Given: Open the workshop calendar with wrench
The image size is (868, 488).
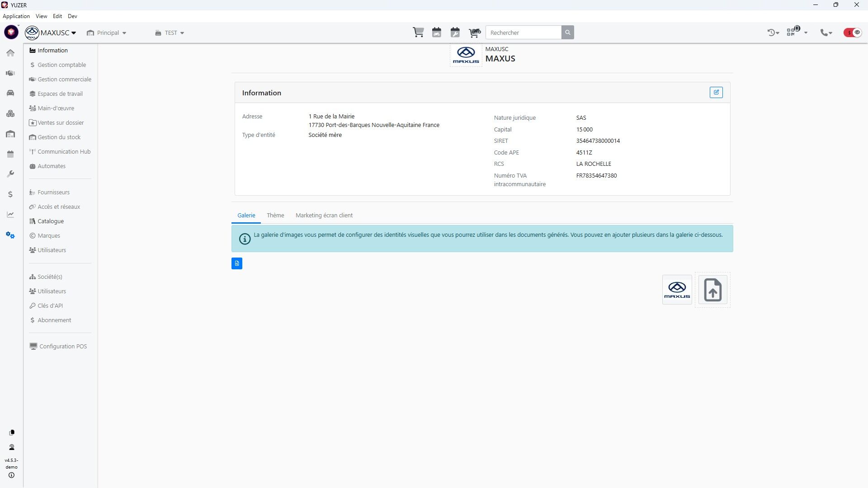Looking at the screenshot, I should [455, 33].
